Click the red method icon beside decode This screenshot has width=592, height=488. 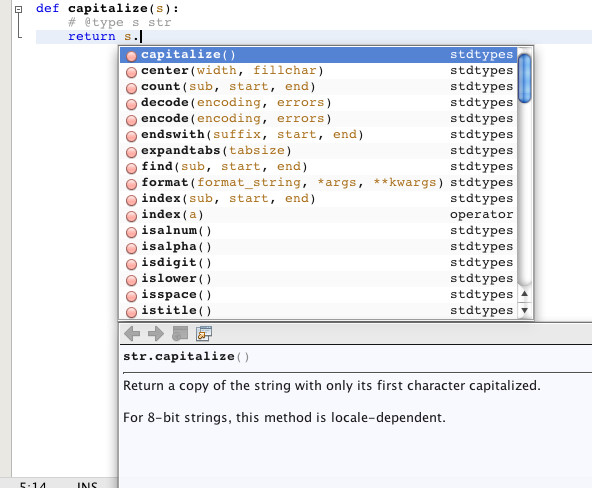[x=131, y=104]
